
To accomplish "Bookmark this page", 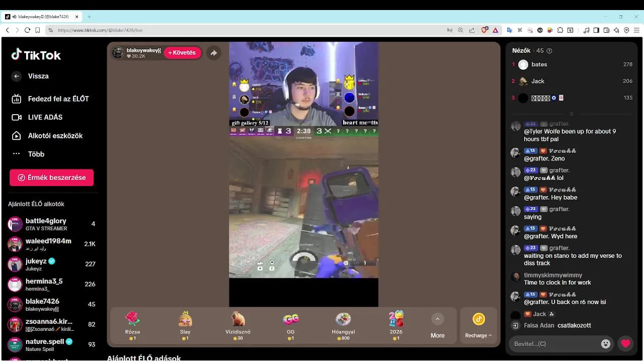I will [38, 30].
